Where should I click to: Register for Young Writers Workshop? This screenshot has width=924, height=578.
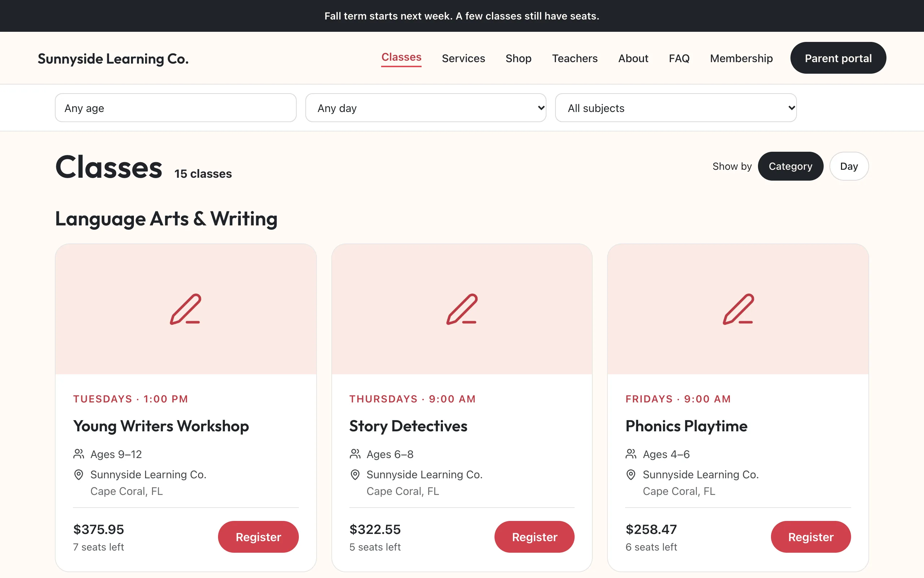(258, 537)
